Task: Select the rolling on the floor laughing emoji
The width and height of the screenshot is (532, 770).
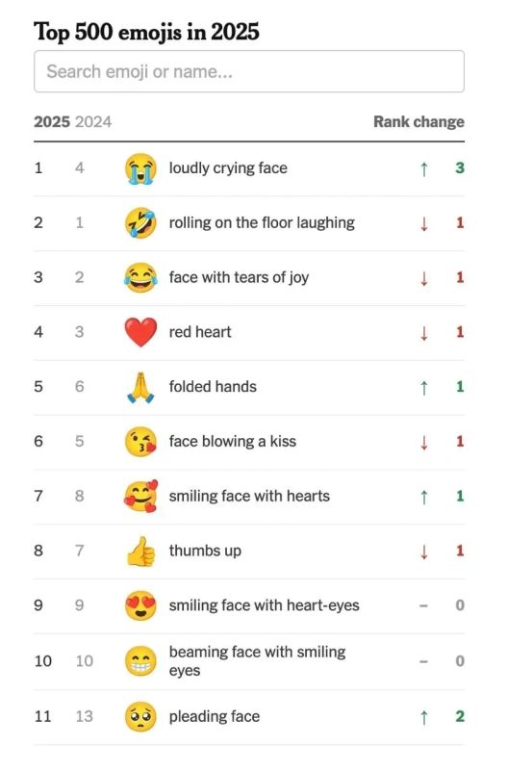Action: click(x=140, y=223)
